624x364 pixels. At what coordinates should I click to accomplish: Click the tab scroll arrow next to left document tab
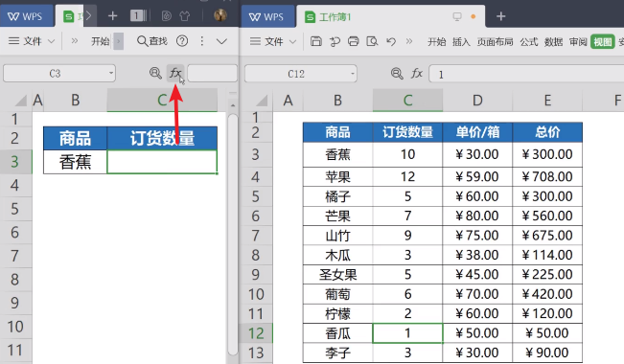pos(89,16)
